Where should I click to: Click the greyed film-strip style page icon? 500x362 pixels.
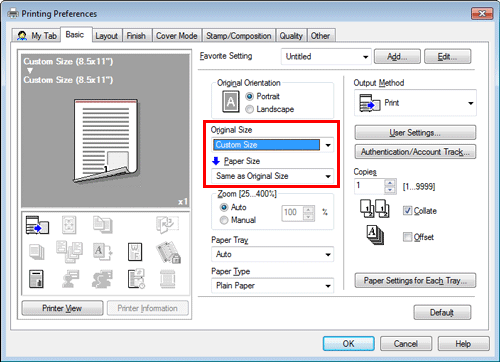pos(167,279)
